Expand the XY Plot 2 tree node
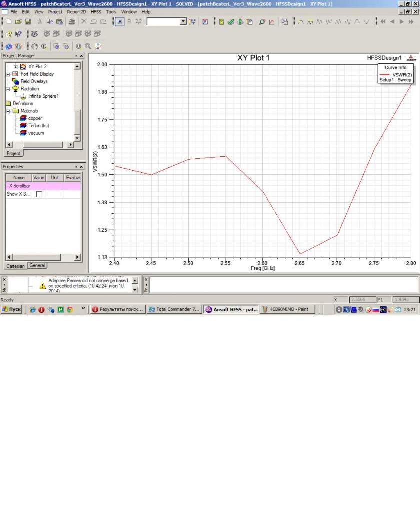 15,67
